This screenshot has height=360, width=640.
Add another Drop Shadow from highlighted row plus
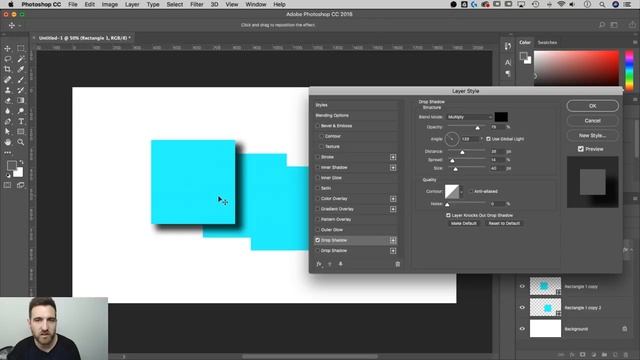click(393, 240)
